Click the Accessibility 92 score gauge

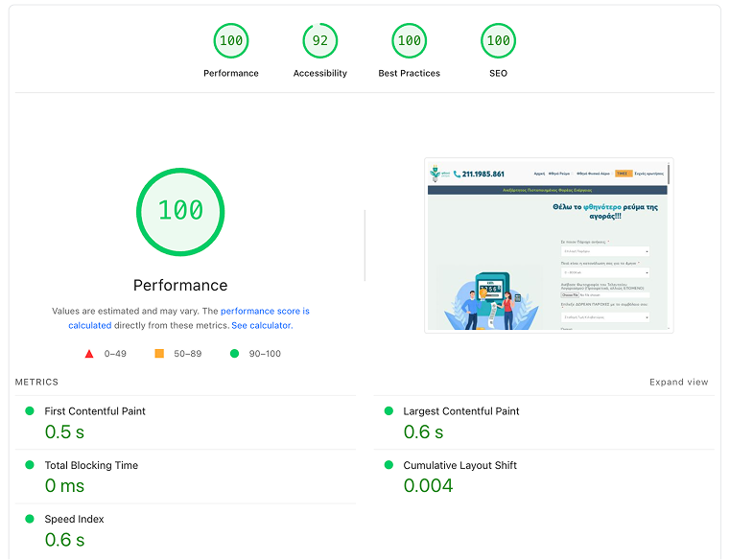click(x=319, y=40)
